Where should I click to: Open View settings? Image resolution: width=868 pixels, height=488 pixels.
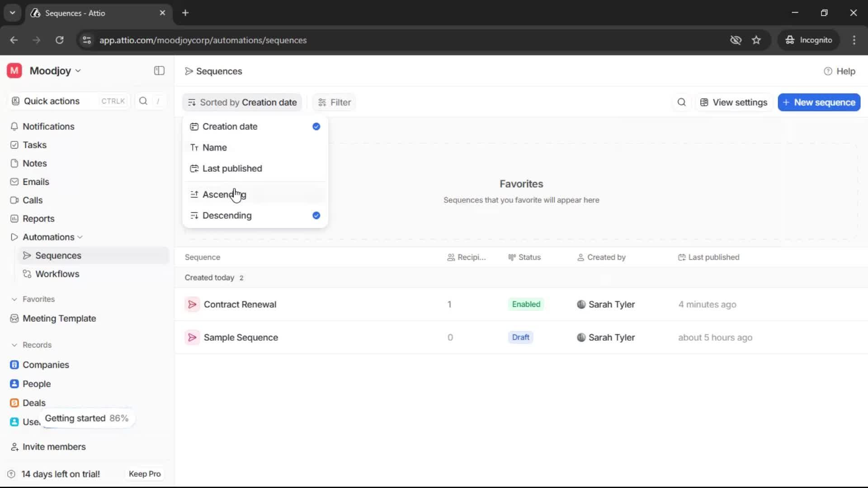[733, 103]
